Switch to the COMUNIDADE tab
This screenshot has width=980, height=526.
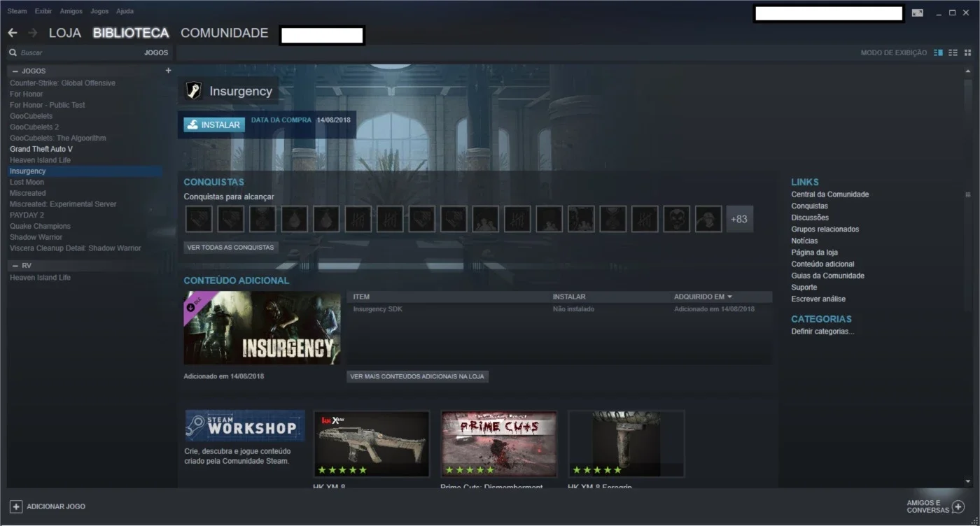224,33
